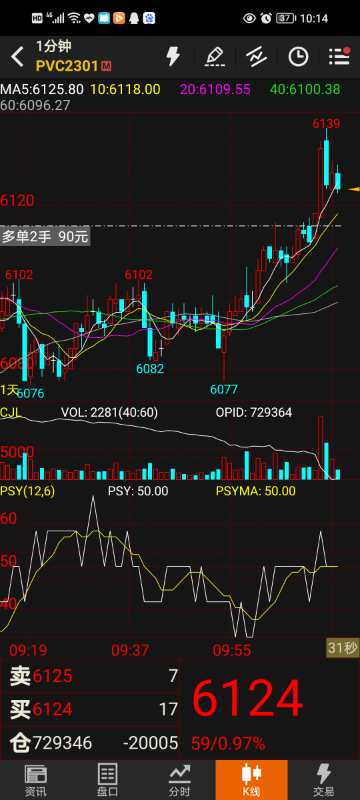Viewport: 360px width, 800px height.
Task: Select the K线 candlestick tab
Action: (251, 780)
